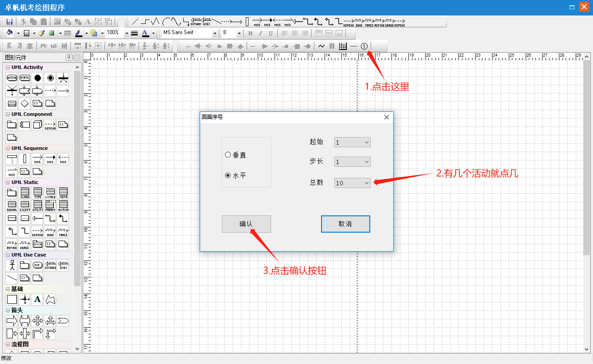
Task: Pin the 图形元件 panel
Action: click(69, 57)
